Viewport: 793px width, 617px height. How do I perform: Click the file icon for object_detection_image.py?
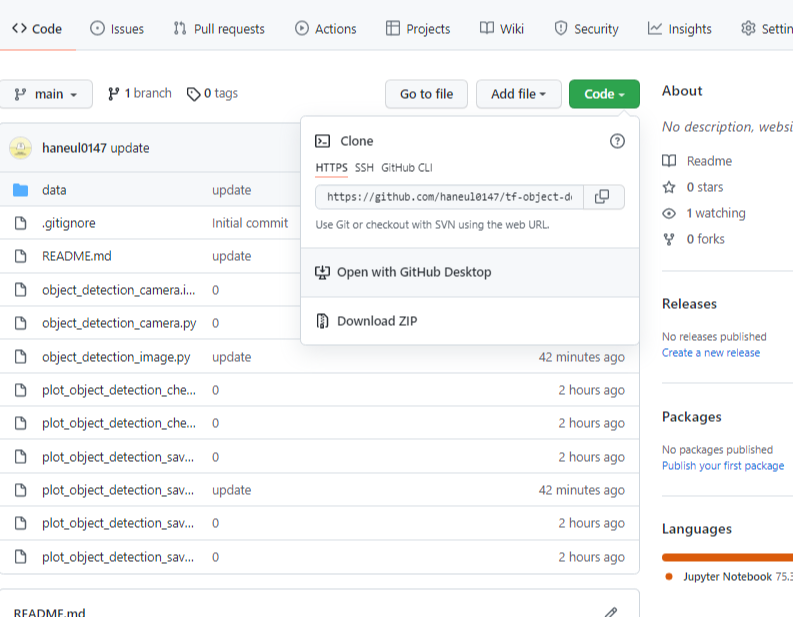(x=20, y=357)
